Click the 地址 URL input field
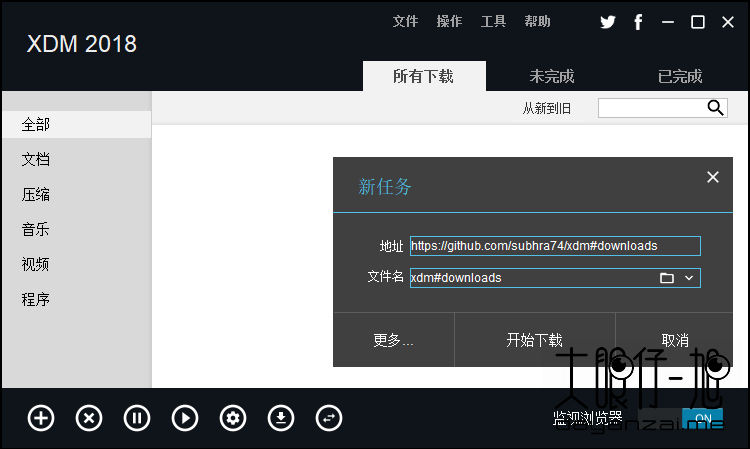This screenshot has height=449, width=750. click(555, 246)
